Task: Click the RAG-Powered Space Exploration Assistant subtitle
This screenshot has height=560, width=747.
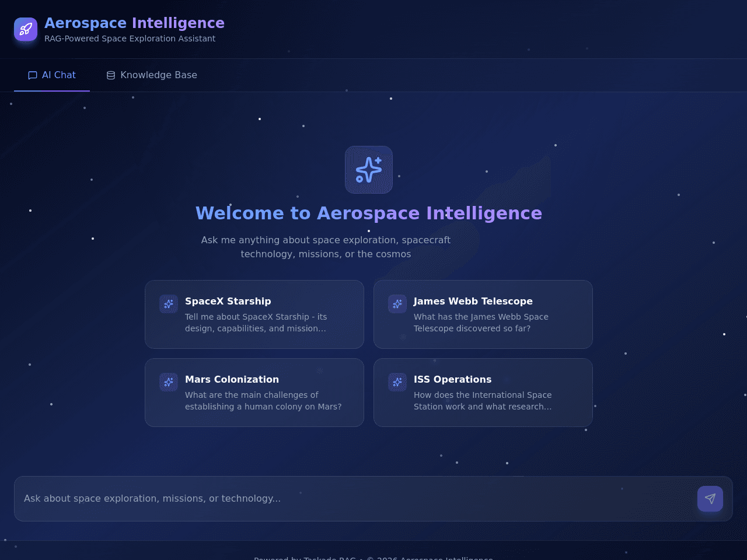Action: [x=130, y=38]
